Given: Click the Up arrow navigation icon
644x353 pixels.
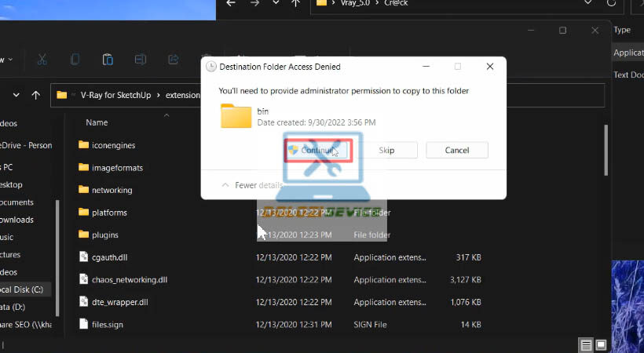Looking at the screenshot, I should [x=36, y=95].
